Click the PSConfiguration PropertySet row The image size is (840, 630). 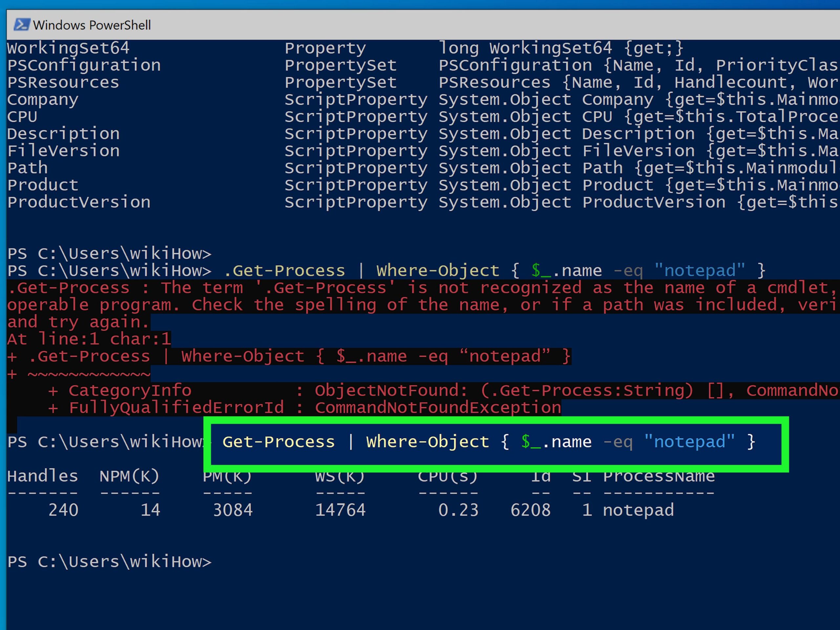(84, 65)
